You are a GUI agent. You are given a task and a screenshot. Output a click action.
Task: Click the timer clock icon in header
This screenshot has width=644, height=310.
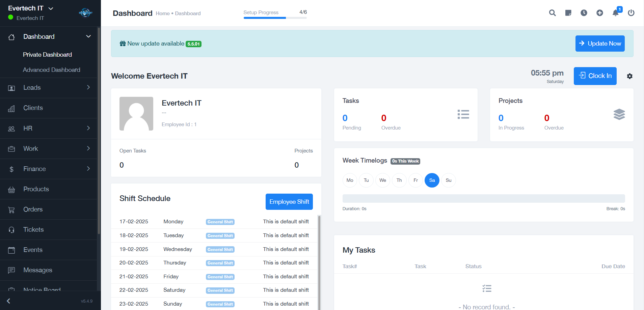point(584,13)
